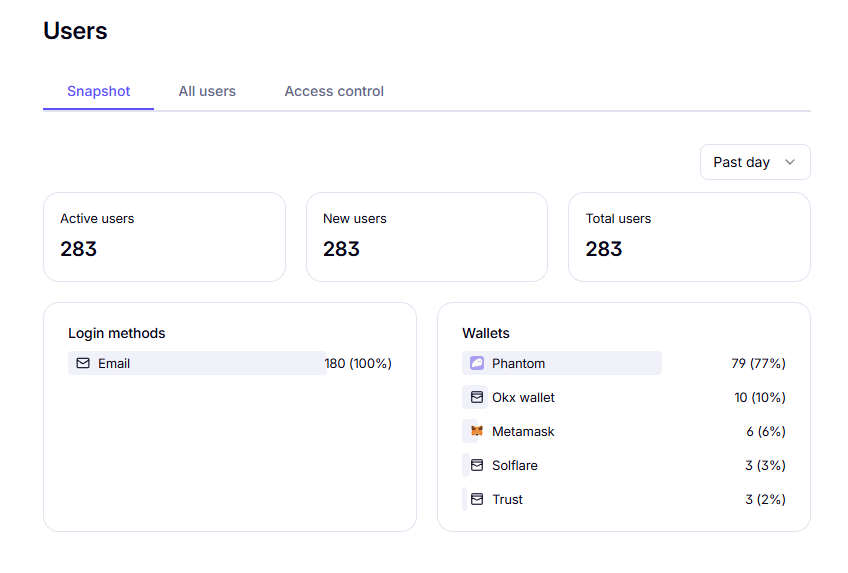
Task: Select the Total users card
Action: click(x=689, y=237)
